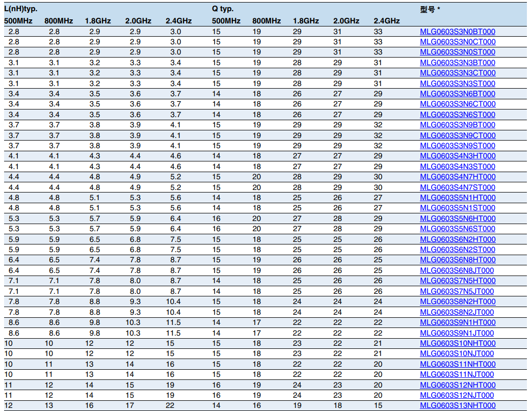Open the MLG0603S3N9BT000 part link
Screen dimensions: 532x411
coord(458,125)
